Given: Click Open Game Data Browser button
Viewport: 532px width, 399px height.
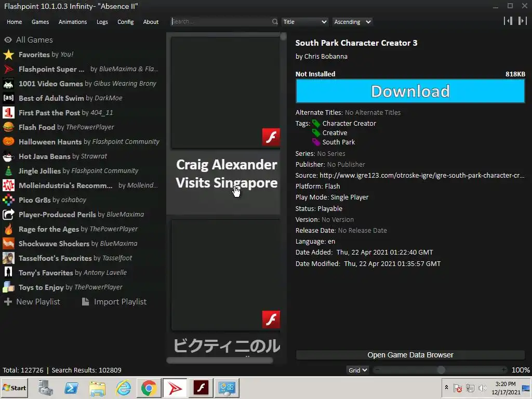Looking at the screenshot, I should [410, 355].
